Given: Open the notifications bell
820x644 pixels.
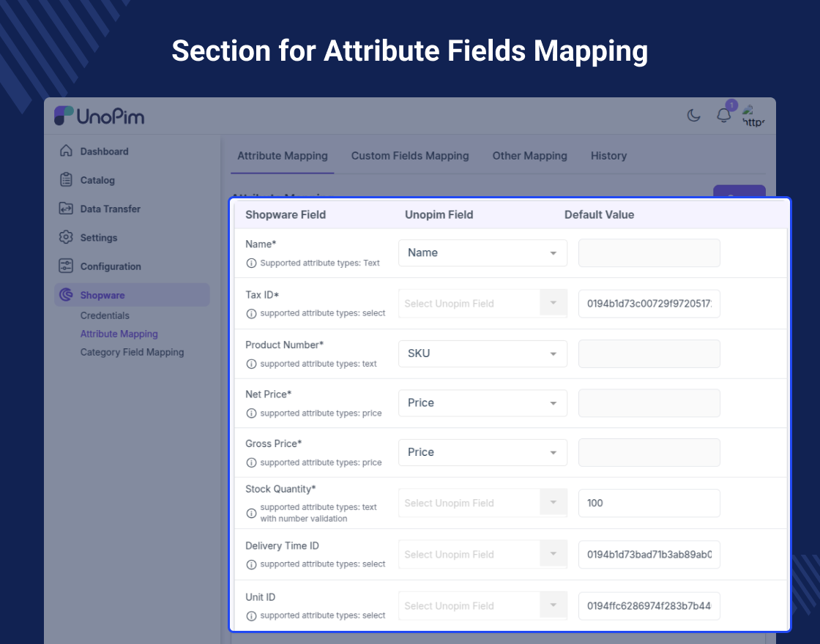Looking at the screenshot, I should coord(724,115).
